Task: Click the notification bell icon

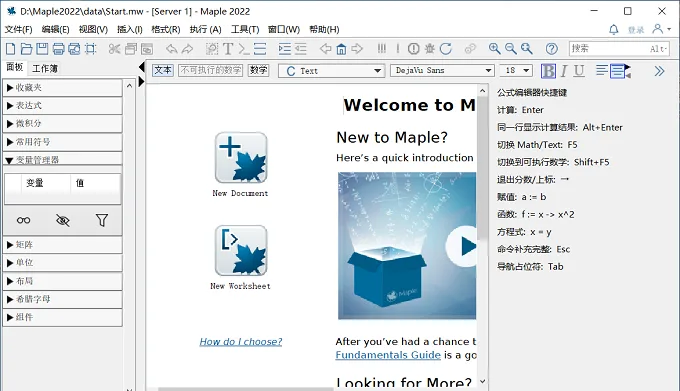Action: 613,29
